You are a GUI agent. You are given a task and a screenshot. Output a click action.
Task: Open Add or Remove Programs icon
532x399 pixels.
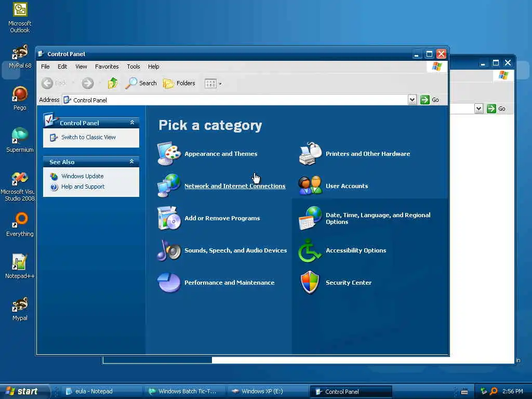169,218
